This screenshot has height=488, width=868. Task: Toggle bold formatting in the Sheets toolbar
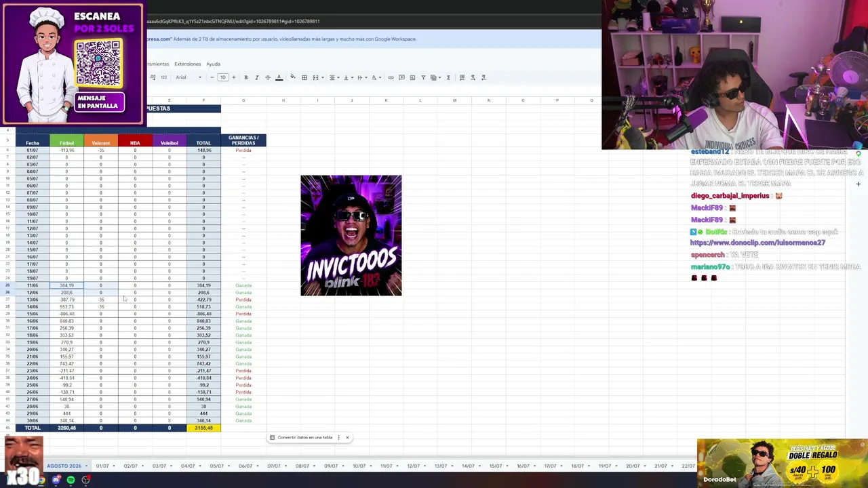click(x=245, y=77)
